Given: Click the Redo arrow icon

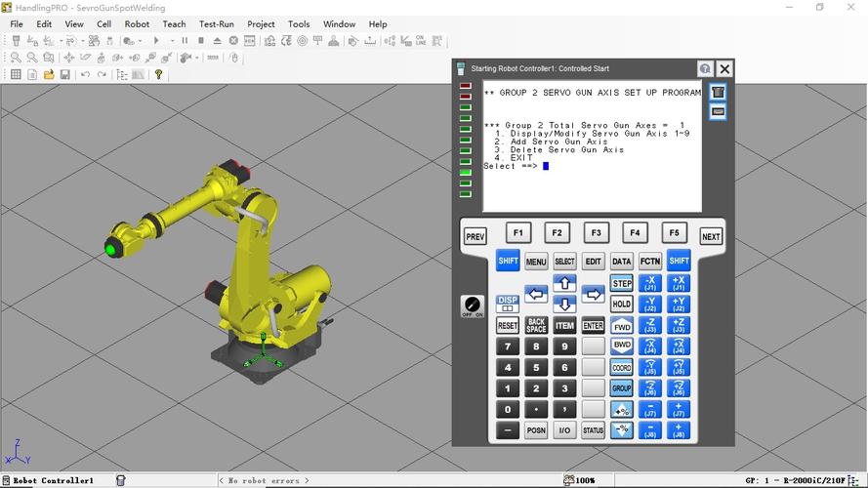Looking at the screenshot, I should [102, 74].
